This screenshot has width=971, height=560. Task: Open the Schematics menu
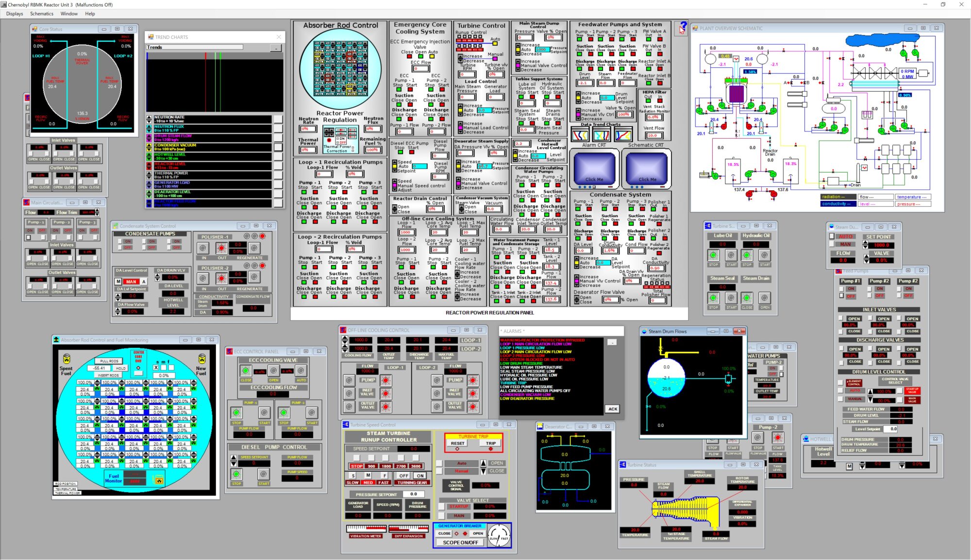[42, 14]
